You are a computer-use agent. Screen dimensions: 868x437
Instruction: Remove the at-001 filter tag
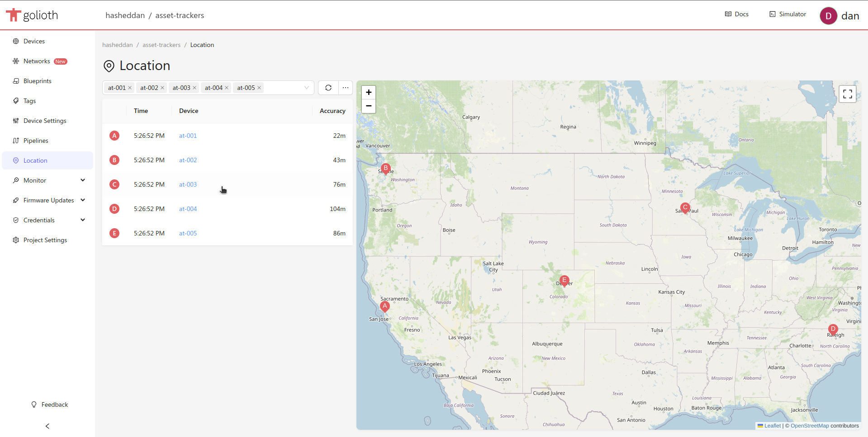130,88
